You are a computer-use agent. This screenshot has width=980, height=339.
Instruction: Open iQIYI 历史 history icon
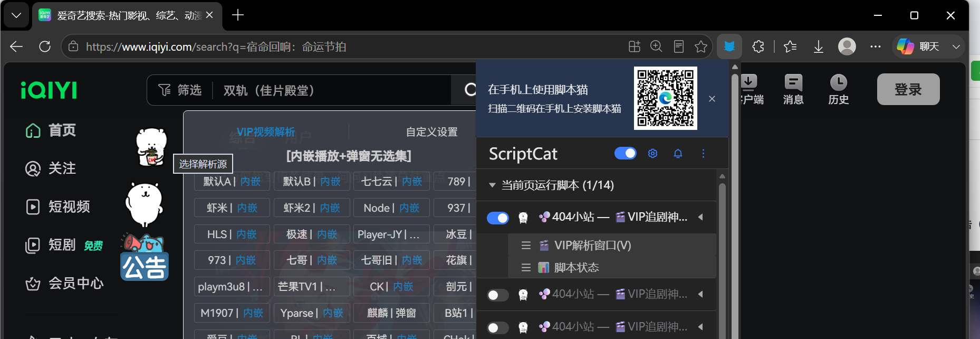838,90
